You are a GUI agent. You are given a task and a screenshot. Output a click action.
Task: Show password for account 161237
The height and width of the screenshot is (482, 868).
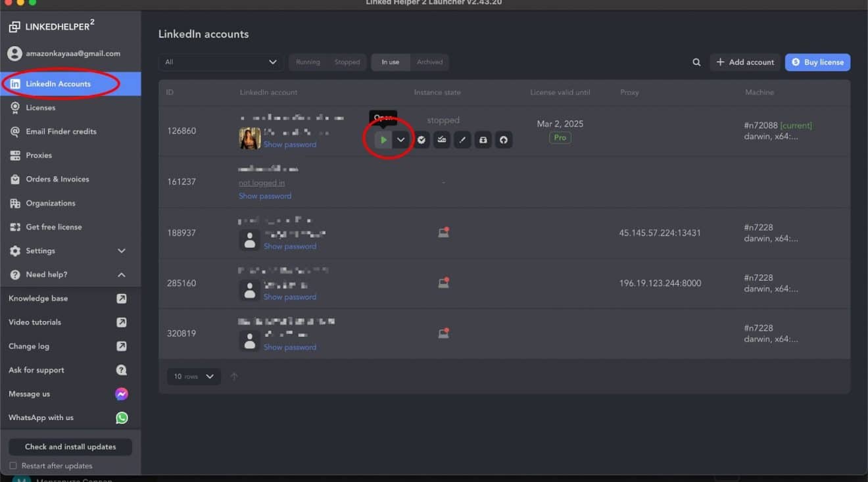click(x=265, y=195)
